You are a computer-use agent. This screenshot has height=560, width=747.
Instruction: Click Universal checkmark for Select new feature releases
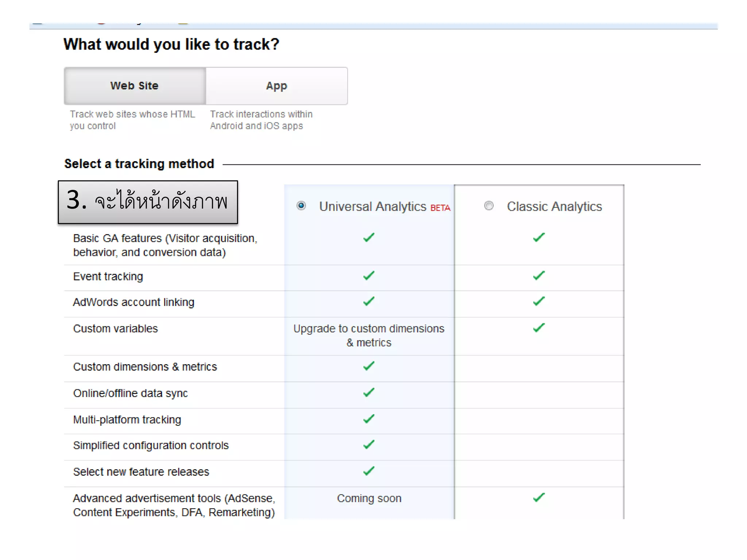tap(369, 471)
